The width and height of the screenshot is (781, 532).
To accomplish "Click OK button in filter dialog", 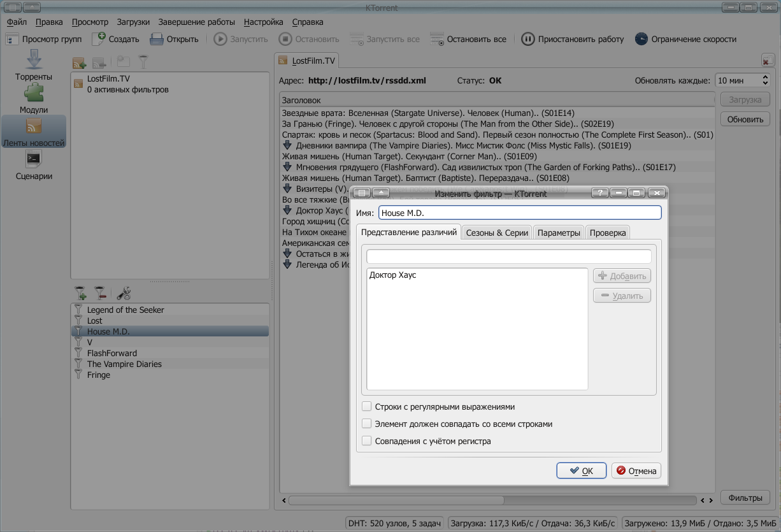I will (581, 471).
